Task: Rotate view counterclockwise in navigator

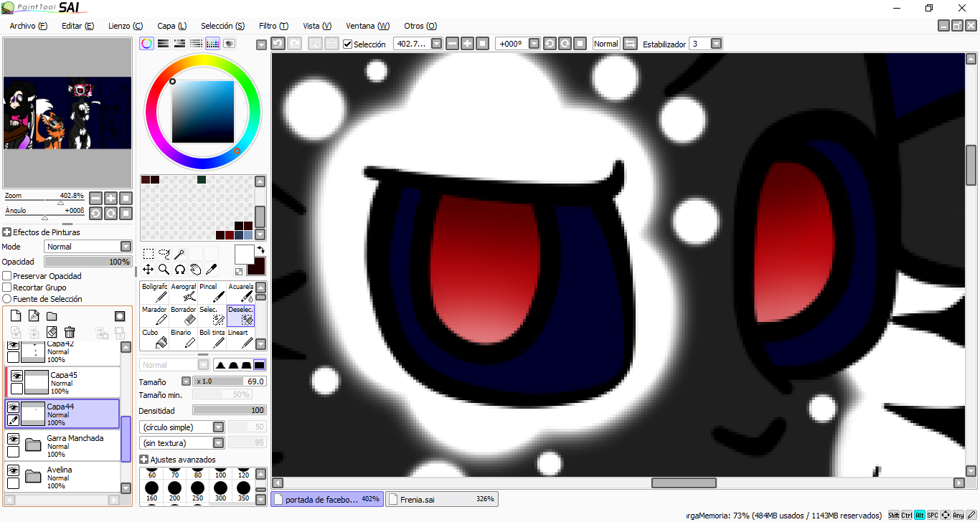Action: pyautogui.click(x=95, y=213)
